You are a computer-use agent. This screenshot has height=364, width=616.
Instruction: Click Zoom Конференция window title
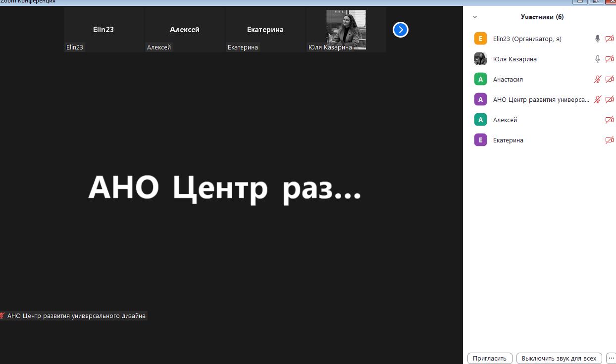[28, 2]
